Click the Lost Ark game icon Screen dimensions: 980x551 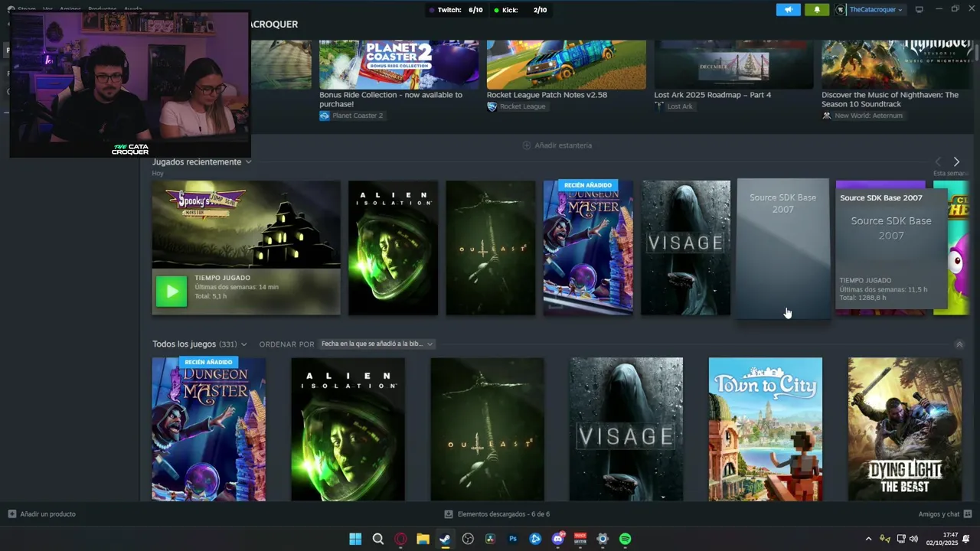click(x=659, y=106)
